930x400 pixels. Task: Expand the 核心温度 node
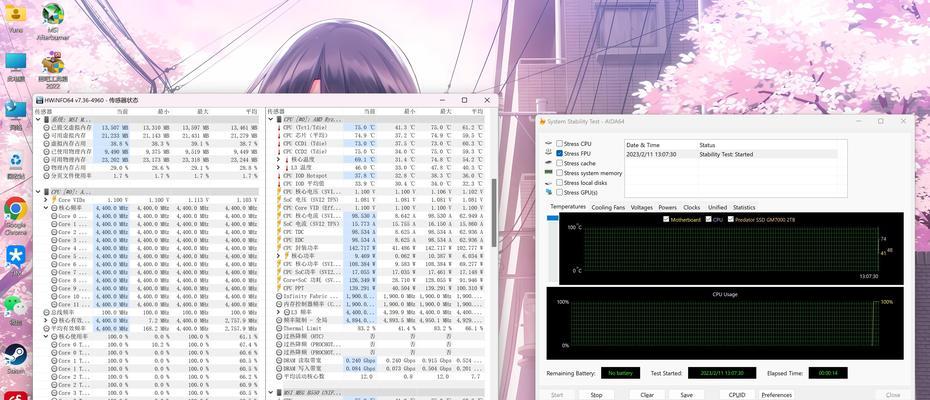(x=279, y=160)
